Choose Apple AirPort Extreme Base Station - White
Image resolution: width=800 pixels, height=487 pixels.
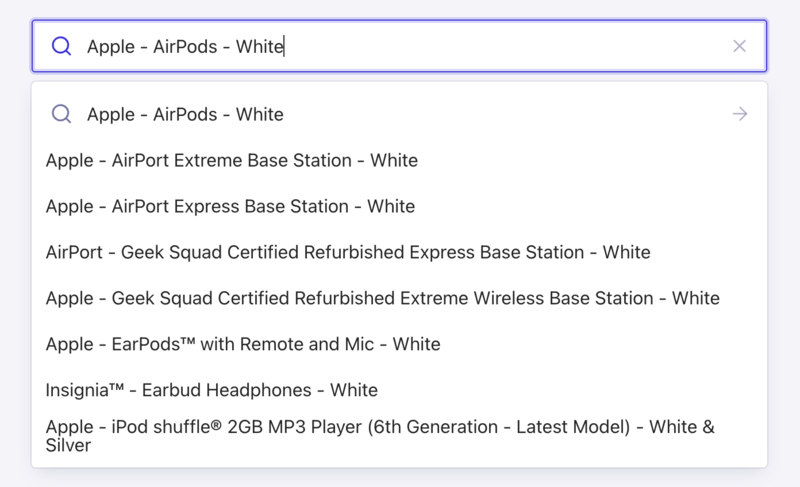coord(232,160)
